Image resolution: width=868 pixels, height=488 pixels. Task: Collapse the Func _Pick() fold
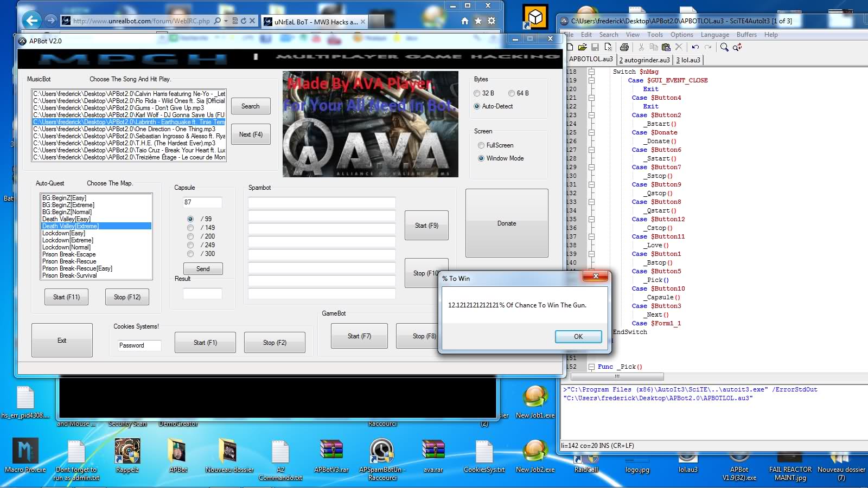point(591,367)
